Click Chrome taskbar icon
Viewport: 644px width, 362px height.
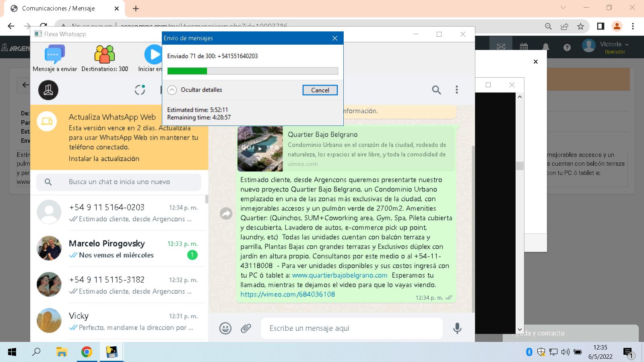point(87,352)
